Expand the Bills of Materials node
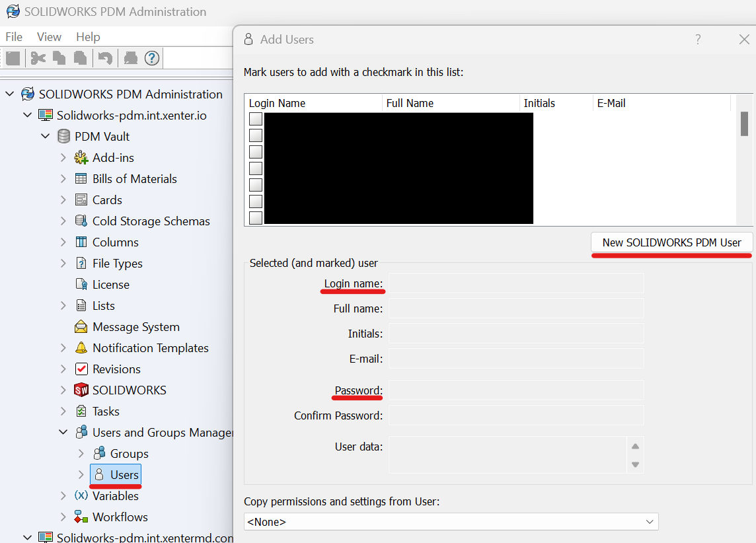 coord(63,179)
